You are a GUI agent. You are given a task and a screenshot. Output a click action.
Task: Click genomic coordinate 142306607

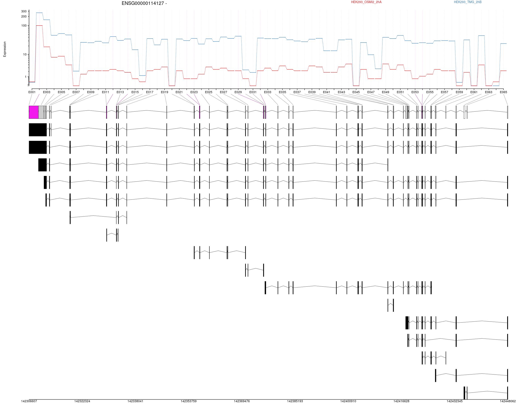pyautogui.click(x=29, y=401)
